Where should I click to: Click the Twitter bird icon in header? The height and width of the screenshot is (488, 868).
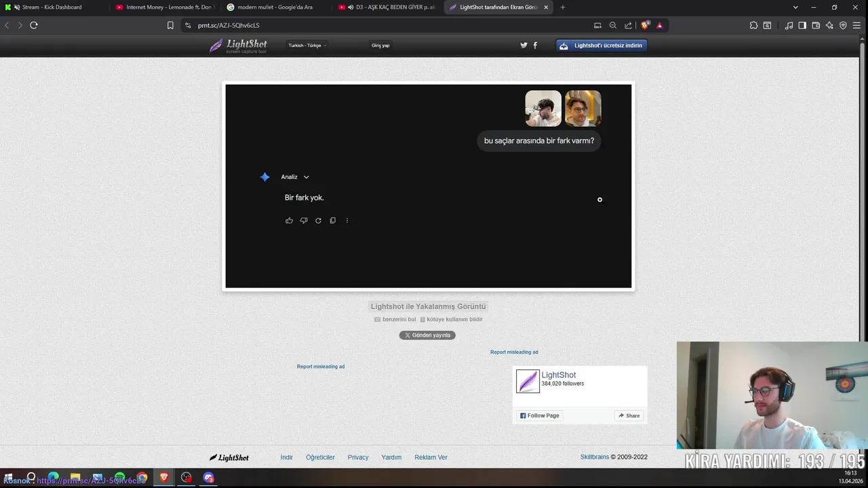tap(524, 45)
